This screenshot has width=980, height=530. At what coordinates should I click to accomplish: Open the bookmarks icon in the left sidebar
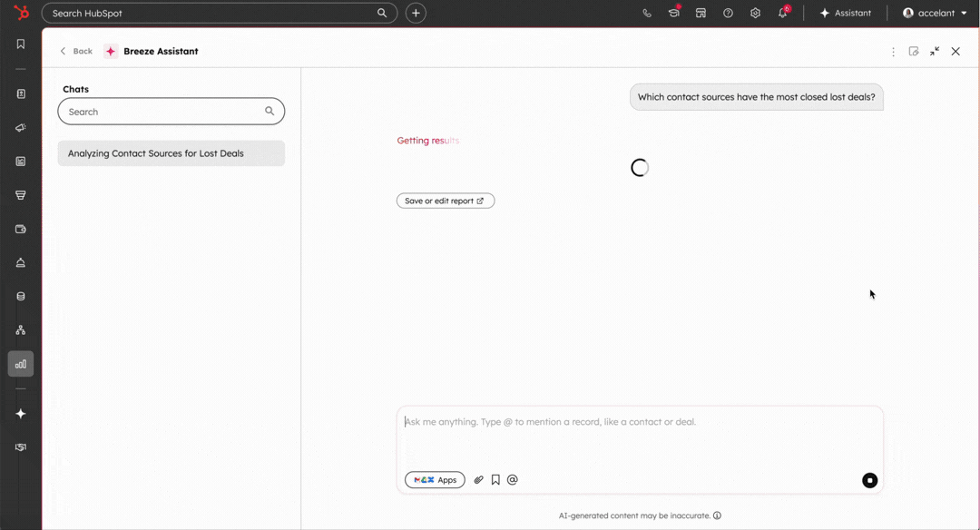click(19, 43)
